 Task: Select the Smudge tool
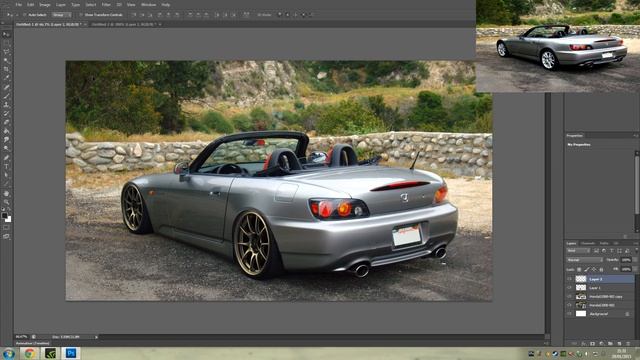click(x=6, y=140)
